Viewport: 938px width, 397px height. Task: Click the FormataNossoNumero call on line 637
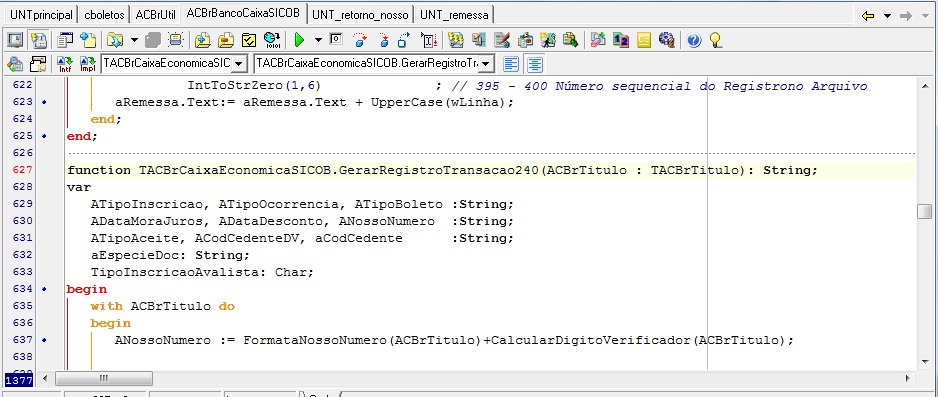(x=316, y=340)
